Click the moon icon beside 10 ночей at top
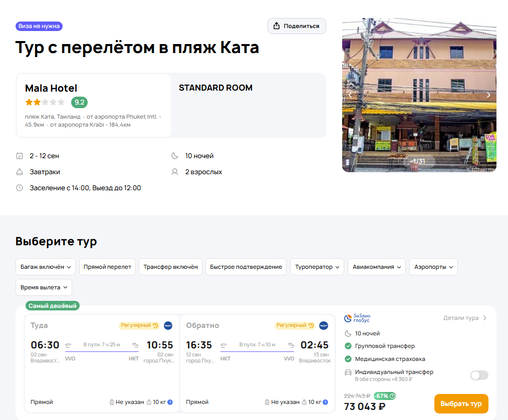This screenshot has height=420, width=508. coord(175,156)
